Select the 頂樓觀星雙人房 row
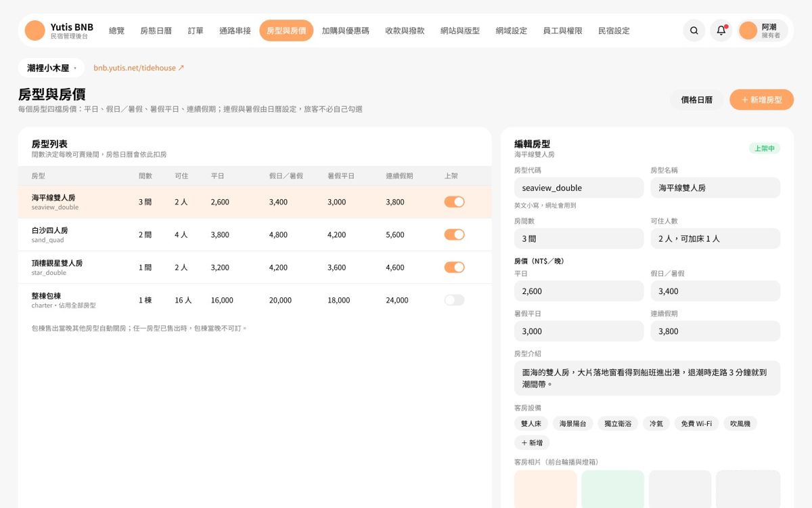Viewport: 812px width, 508px height. tap(254, 268)
